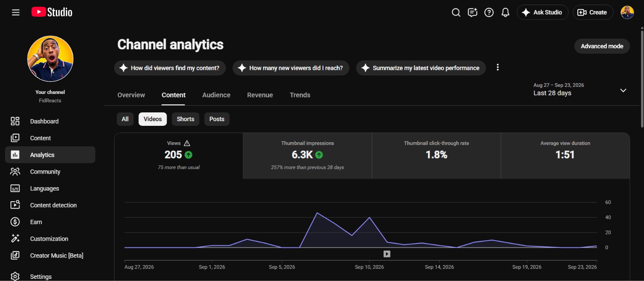Click the Views warning triangle icon

(x=187, y=143)
